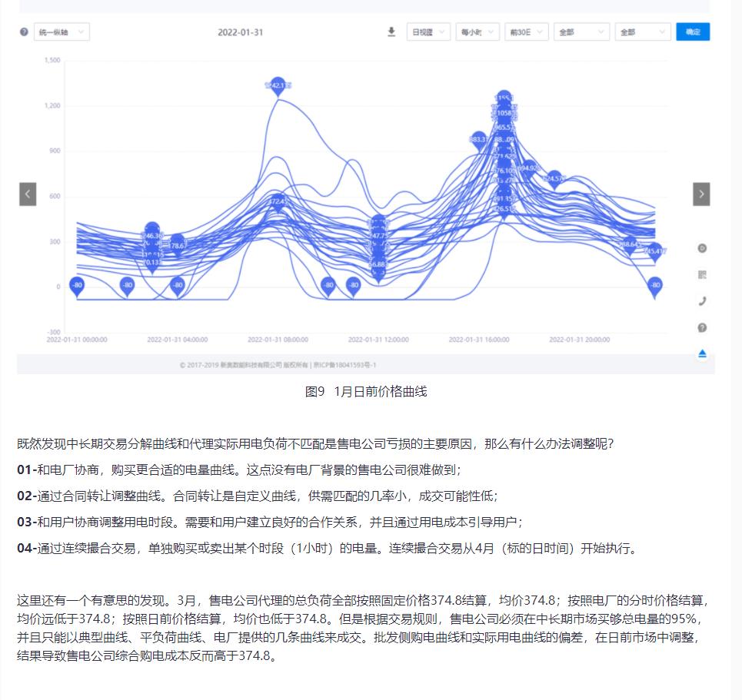Viewport: 742px width, 700px height.
Task: Click the help question mark beside 统一纵轴
Action: pos(24,32)
